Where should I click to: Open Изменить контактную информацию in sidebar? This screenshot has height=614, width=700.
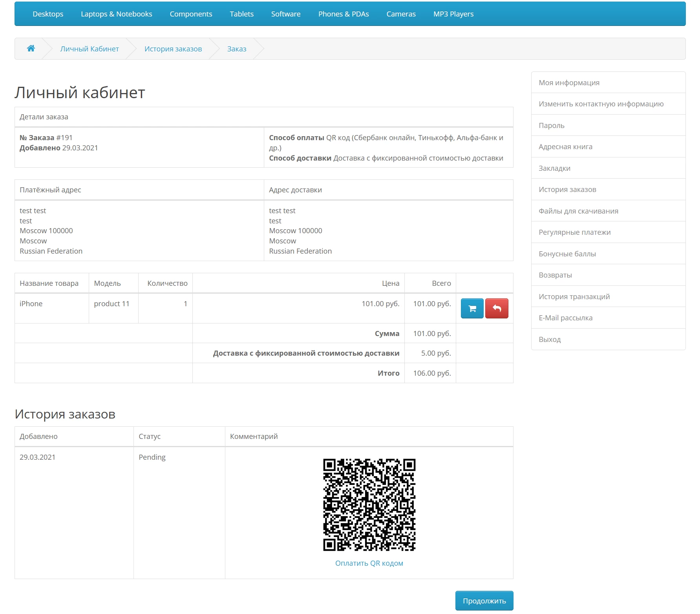click(x=608, y=104)
